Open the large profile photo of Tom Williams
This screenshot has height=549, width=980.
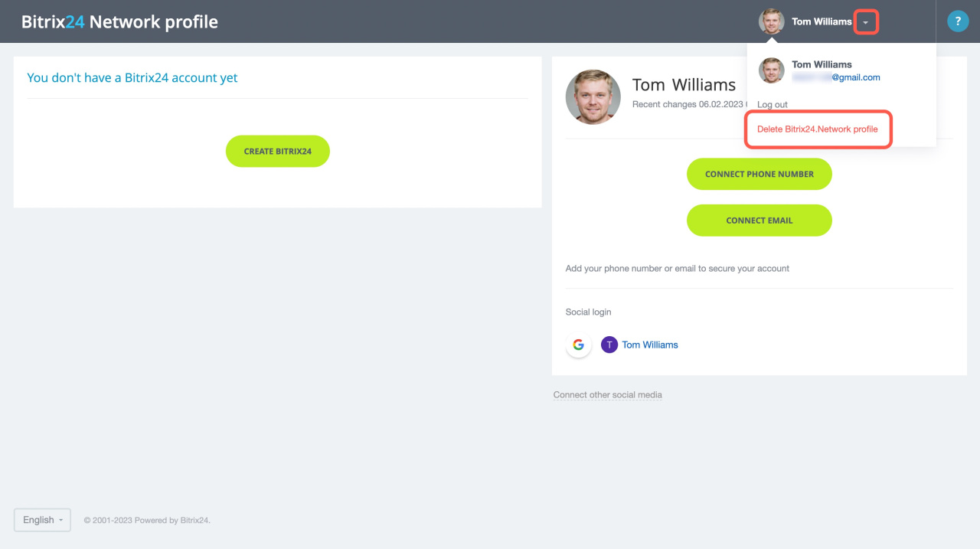pos(593,97)
